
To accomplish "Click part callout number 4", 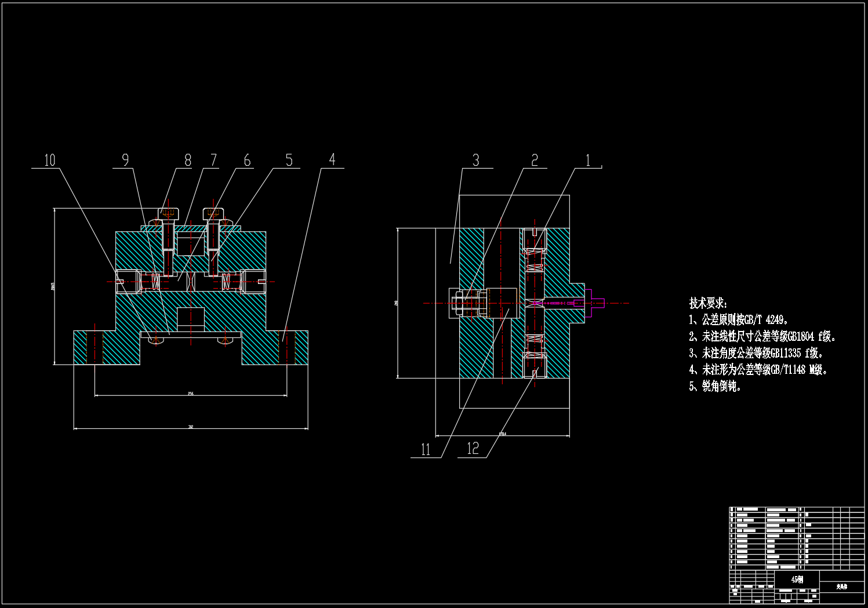I will pyautogui.click(x=332, y=159).
